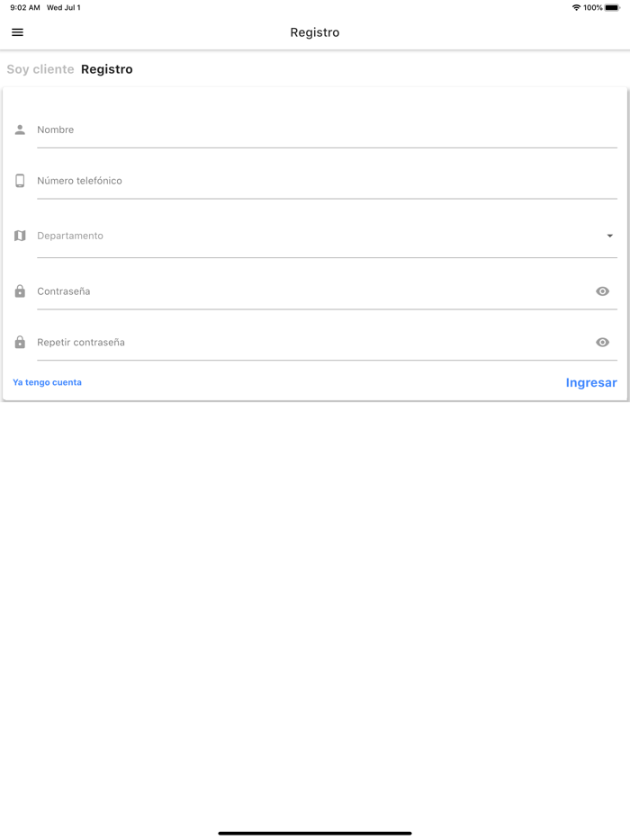The height and width of the screenshot is (840, 630).
Task: Show the Repetir contraseña password text
Action: point(602,343)
